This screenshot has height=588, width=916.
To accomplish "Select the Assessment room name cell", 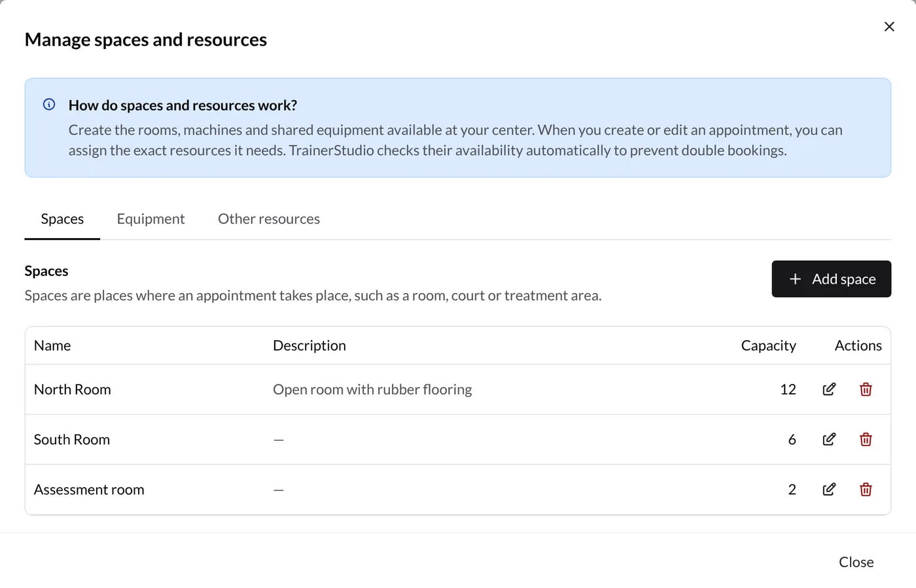I will 89,490.
